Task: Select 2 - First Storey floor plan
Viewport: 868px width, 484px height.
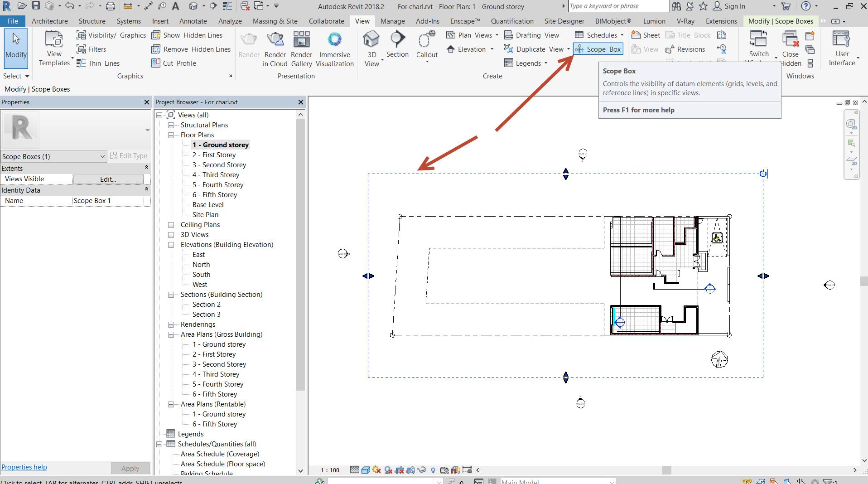Action: [214, 155]
